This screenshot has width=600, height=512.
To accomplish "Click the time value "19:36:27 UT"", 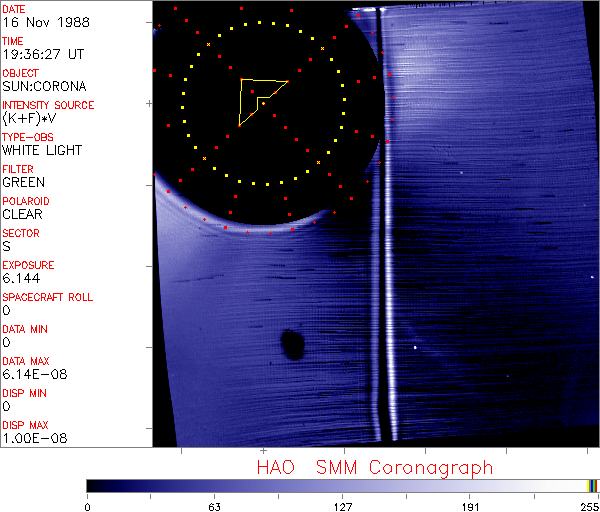I will [x=42, y=55].
